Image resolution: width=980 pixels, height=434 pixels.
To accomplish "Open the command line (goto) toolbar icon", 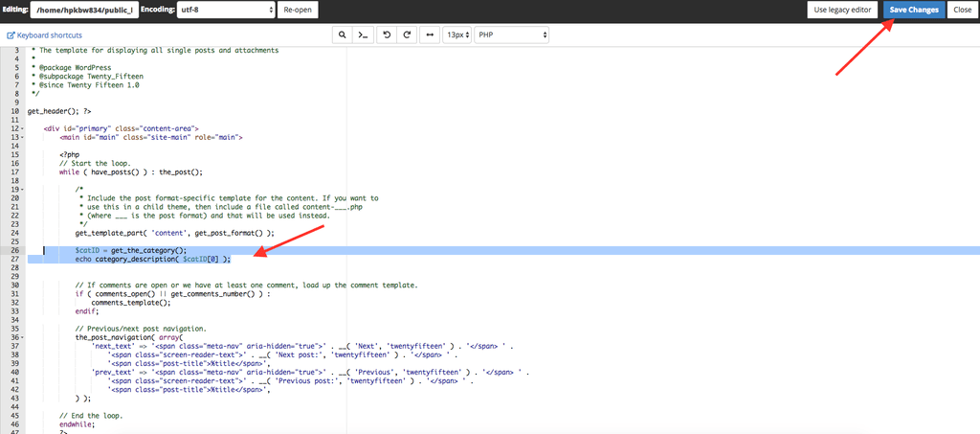I will (363, 35).
